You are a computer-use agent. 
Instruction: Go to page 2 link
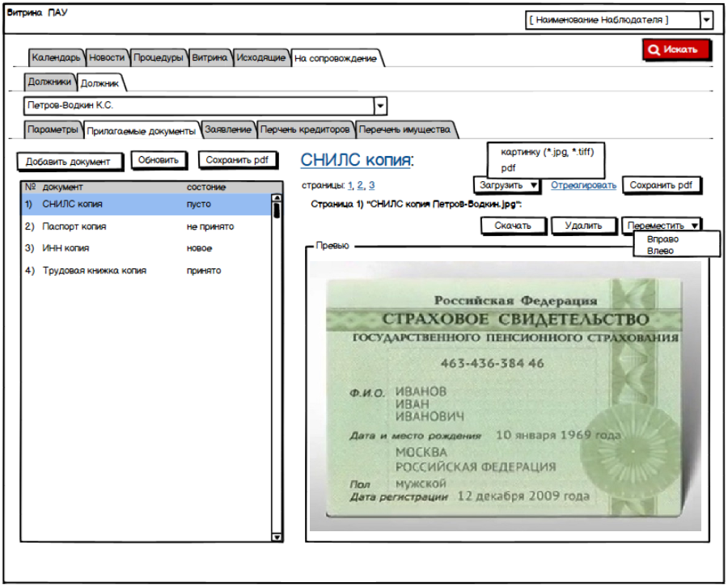point(360,186)
